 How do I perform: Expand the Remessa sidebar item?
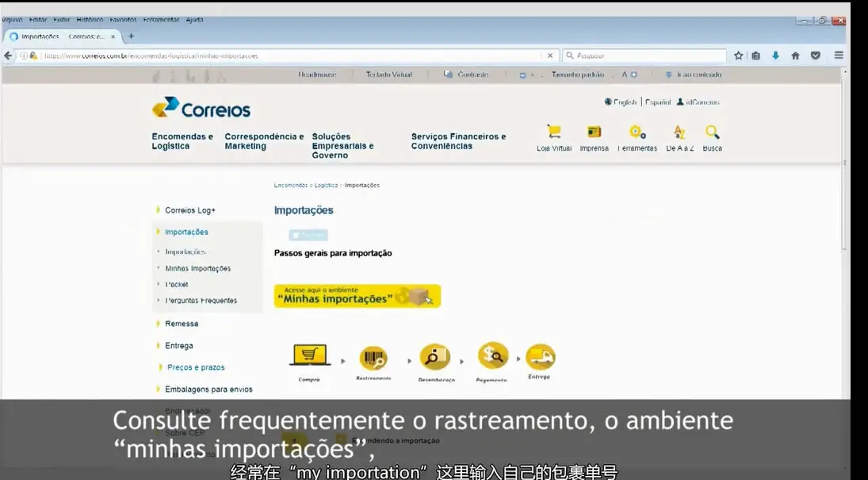pyautogui.click(x=181, y=323)
